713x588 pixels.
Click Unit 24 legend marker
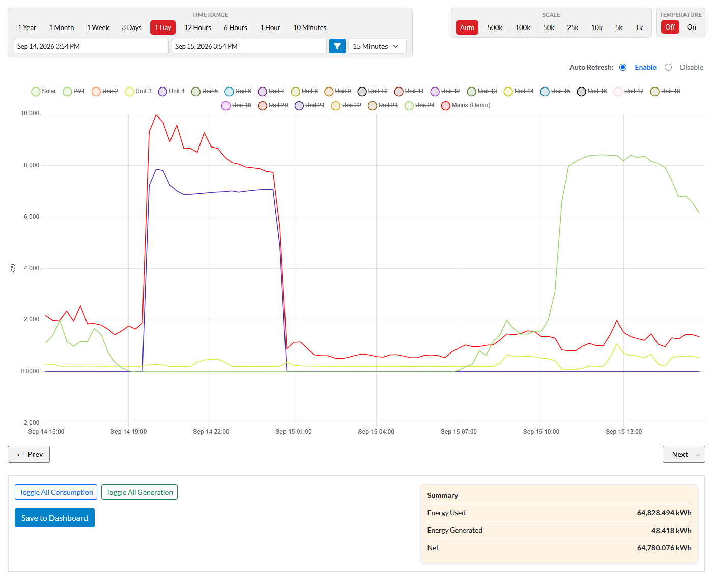coord(409,106)
